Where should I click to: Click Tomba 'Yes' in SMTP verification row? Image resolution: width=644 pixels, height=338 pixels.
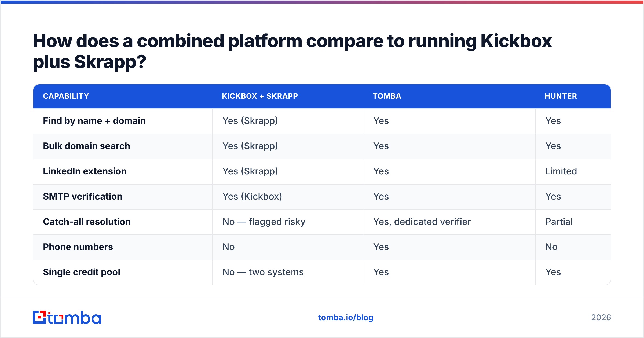click(381, 197)
